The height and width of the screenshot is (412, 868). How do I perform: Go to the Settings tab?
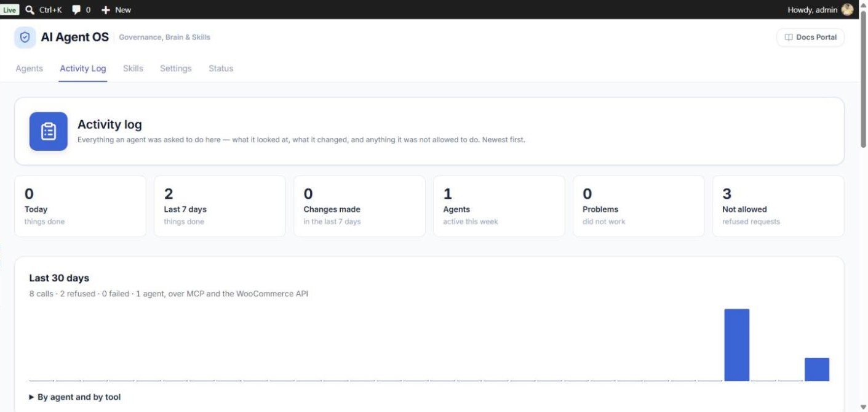click(x=176, y=68)
